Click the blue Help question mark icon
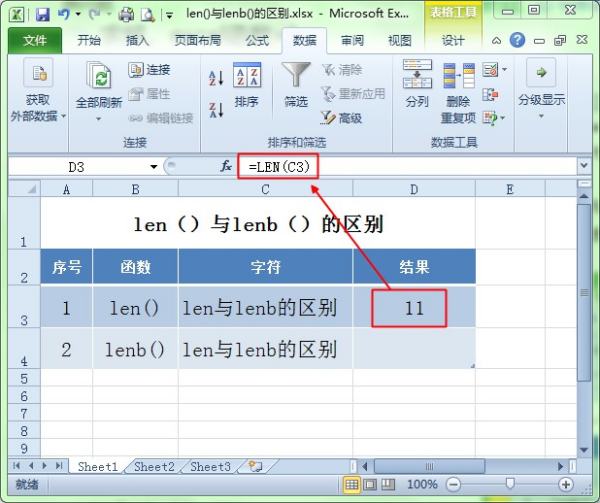Image resolution: width=600 pixels, height=503 pixels. (x=517, y=40)
